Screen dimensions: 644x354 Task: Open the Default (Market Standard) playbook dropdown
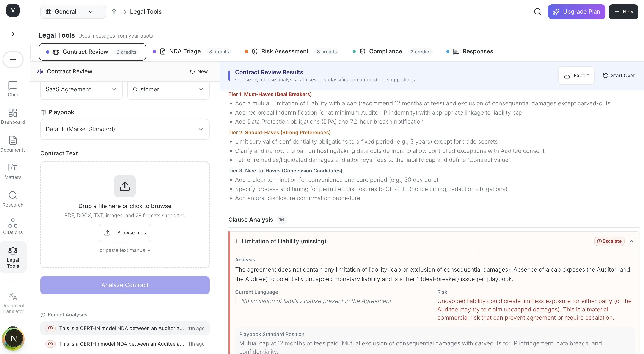pyautogui.click(x=125, y=129)
